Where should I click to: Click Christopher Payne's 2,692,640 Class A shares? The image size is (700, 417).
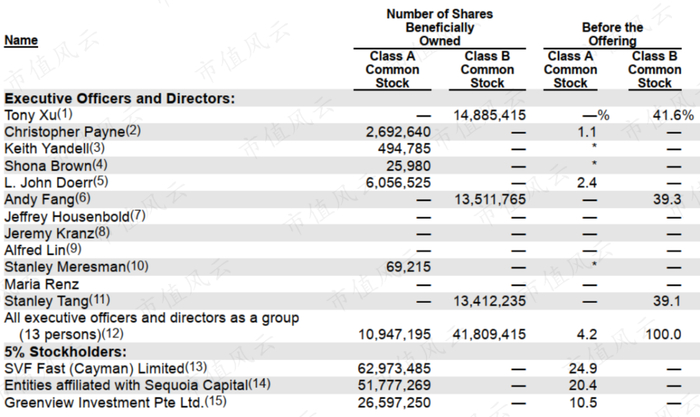398,132
